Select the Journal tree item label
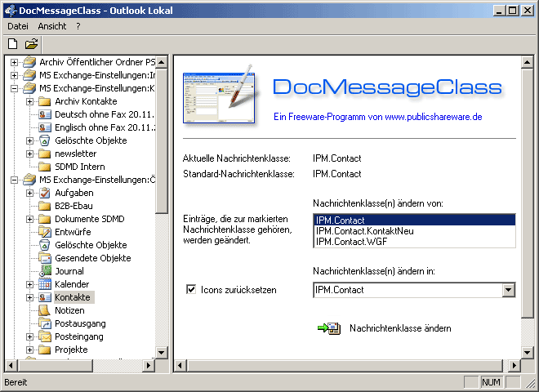The image size is (539, 392). coord(69,271)
